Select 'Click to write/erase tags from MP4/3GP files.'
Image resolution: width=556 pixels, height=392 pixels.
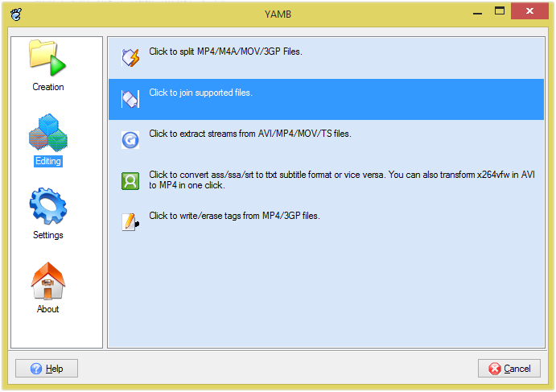(234, 216)
